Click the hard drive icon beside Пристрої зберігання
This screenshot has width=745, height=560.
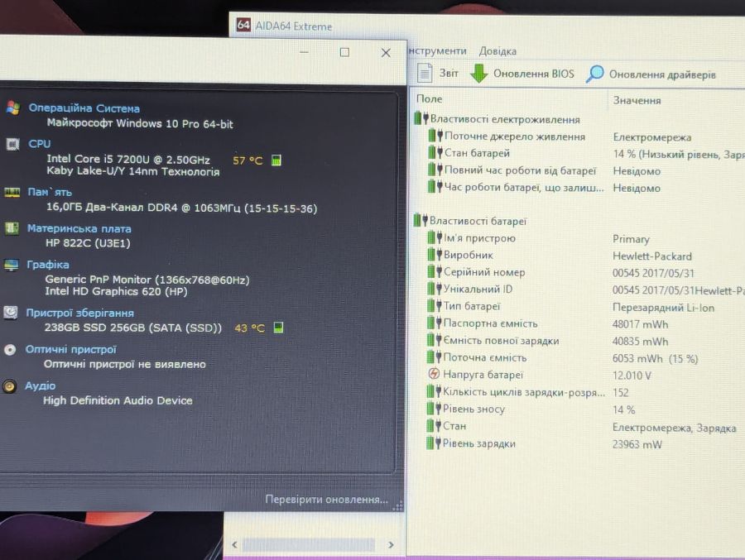[x=11, y=313]
